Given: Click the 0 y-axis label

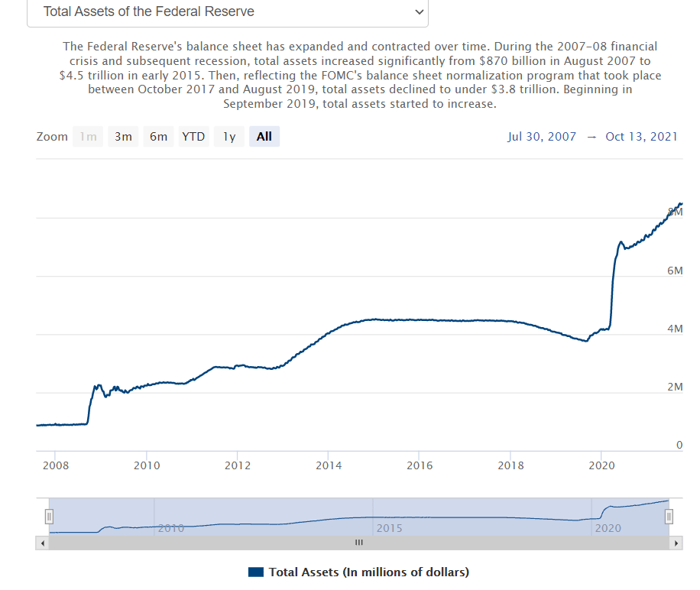Looking at the screenshot, I should coord(679,445).
